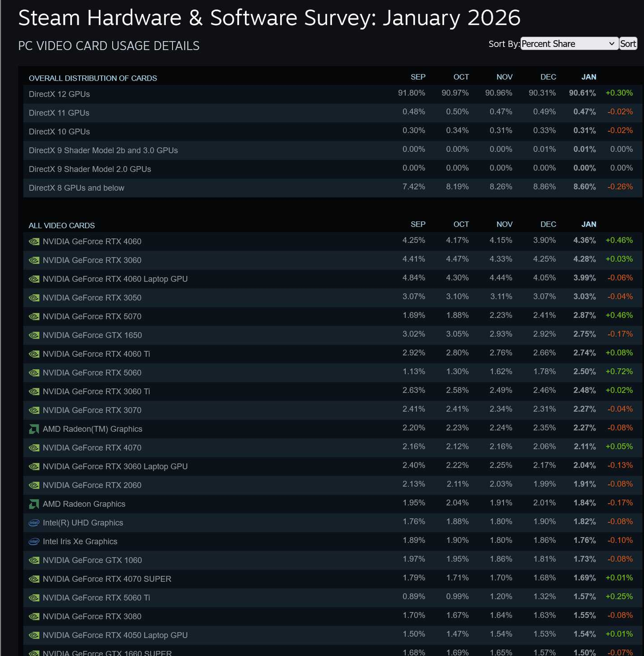The image size is (644, 656).
Task: Click the DirectX 10 GPUs row label
Action: [59, 132]
